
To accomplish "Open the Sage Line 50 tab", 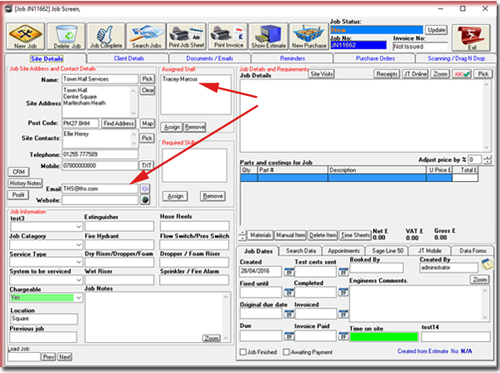I will click(x=387, y=251).
